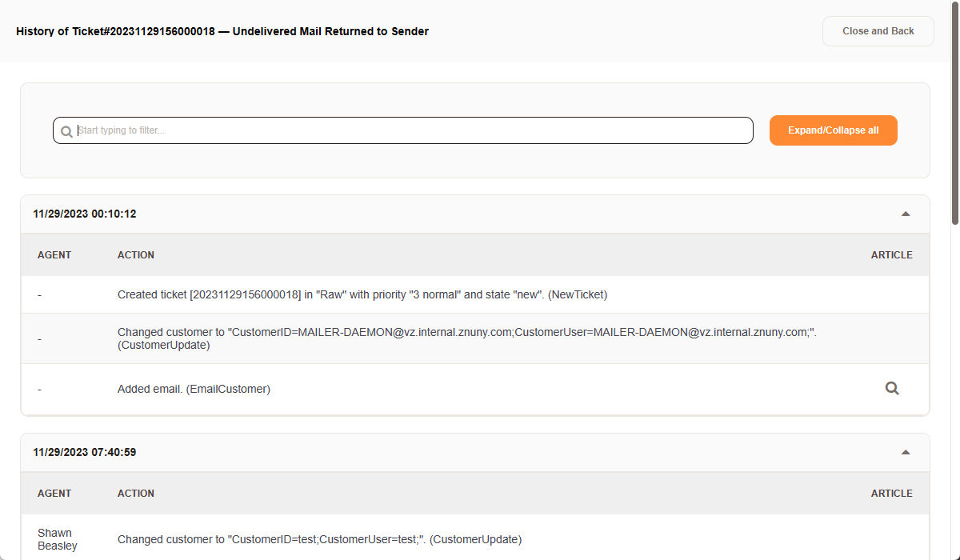Click the 11/29/2023 07:40:59 timestamp heading

(x=84, y=453)
